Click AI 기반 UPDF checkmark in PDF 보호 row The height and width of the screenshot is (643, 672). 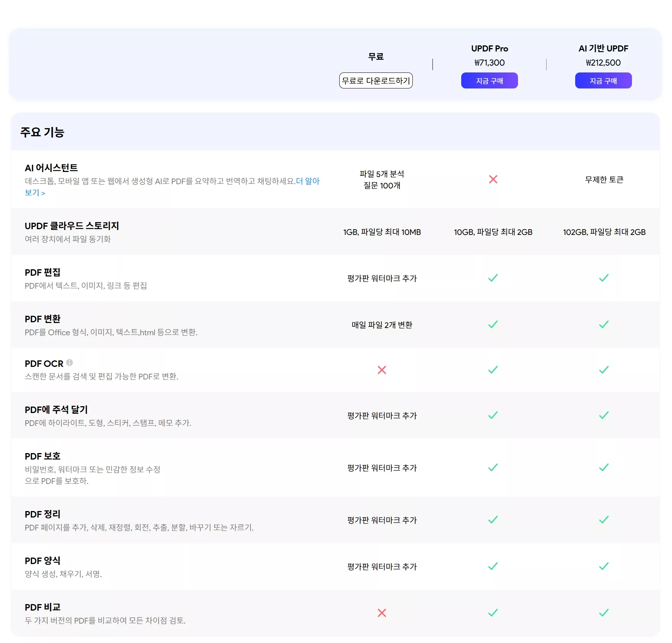pyautogui.click(x=604, y=468)
